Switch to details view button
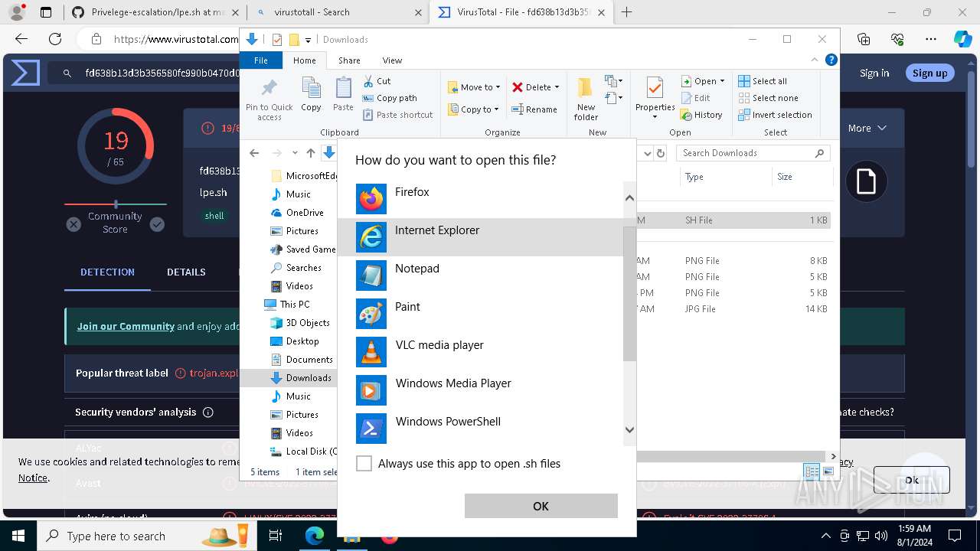This screenshot has height=551, width=980. (x=812, y=471)
